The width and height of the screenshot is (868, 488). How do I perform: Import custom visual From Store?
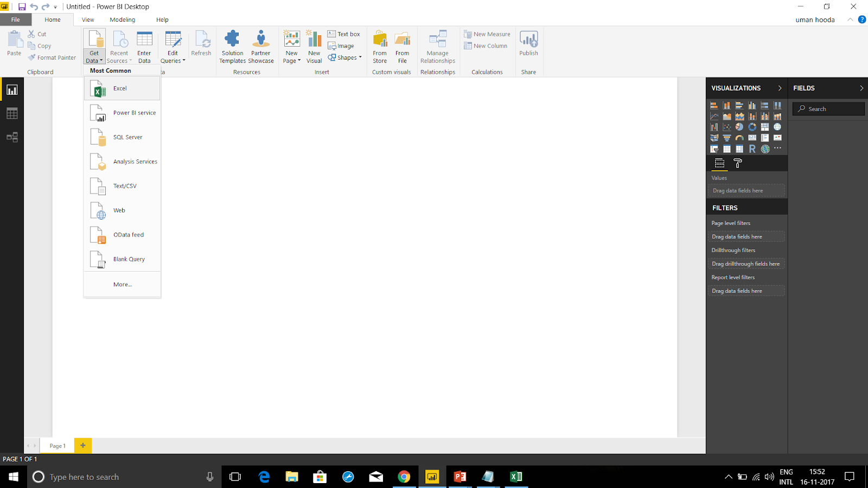click(x=380, y=47)
